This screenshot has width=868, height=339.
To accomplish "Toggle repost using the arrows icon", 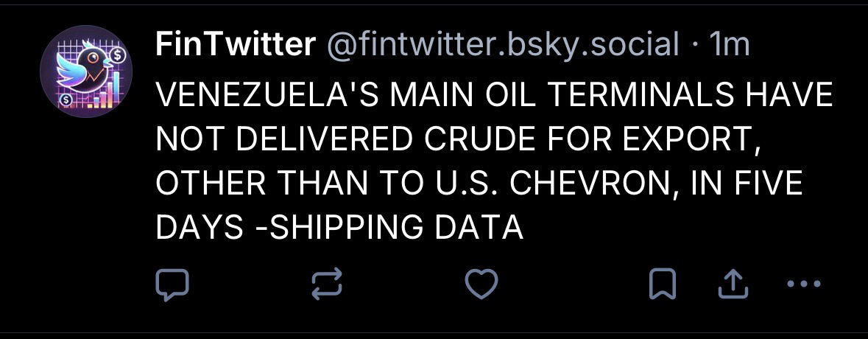I will click(x=326, y=285).
